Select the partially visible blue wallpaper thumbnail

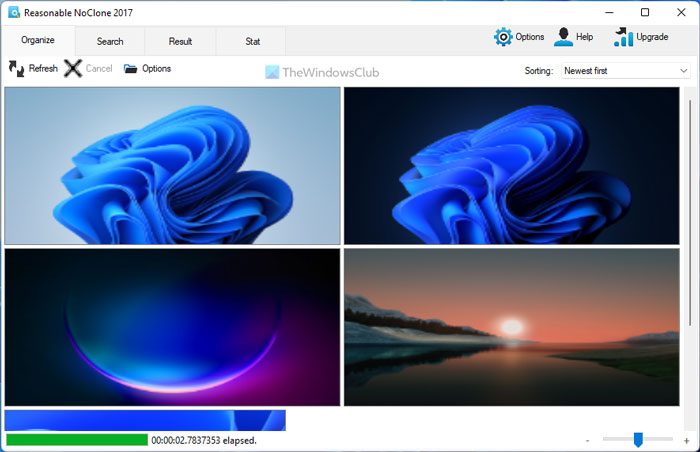(x=145, y=420)
